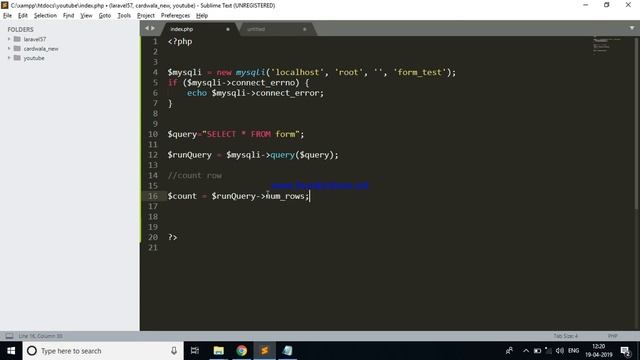Expand the youtube folder
This screenshot has width=640, height=360.
[x=9, y=58]
